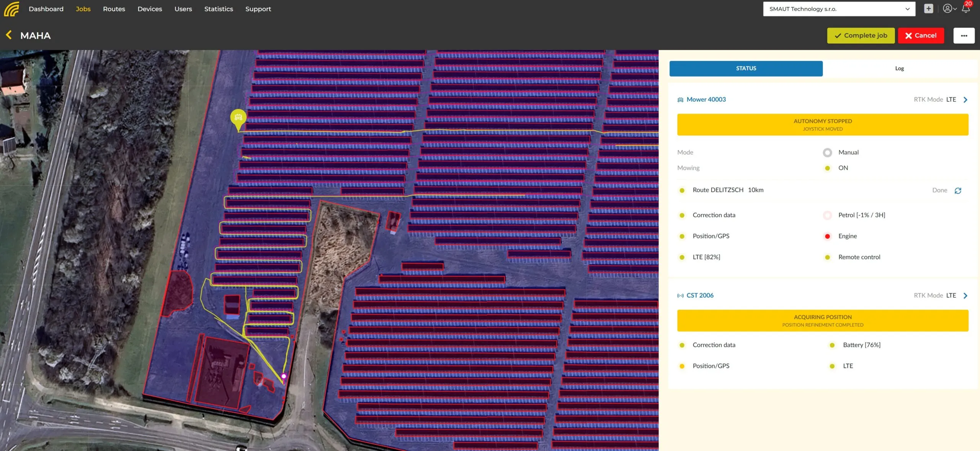Click the CST 2006 base station signal icon
The width and height of the screenshot is (980, 451).
(680, 296)
